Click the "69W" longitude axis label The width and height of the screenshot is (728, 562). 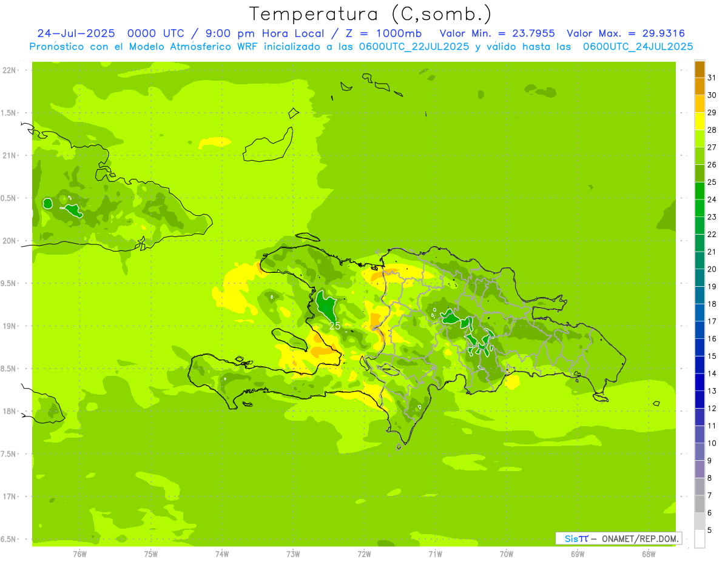tap(578, 554)
